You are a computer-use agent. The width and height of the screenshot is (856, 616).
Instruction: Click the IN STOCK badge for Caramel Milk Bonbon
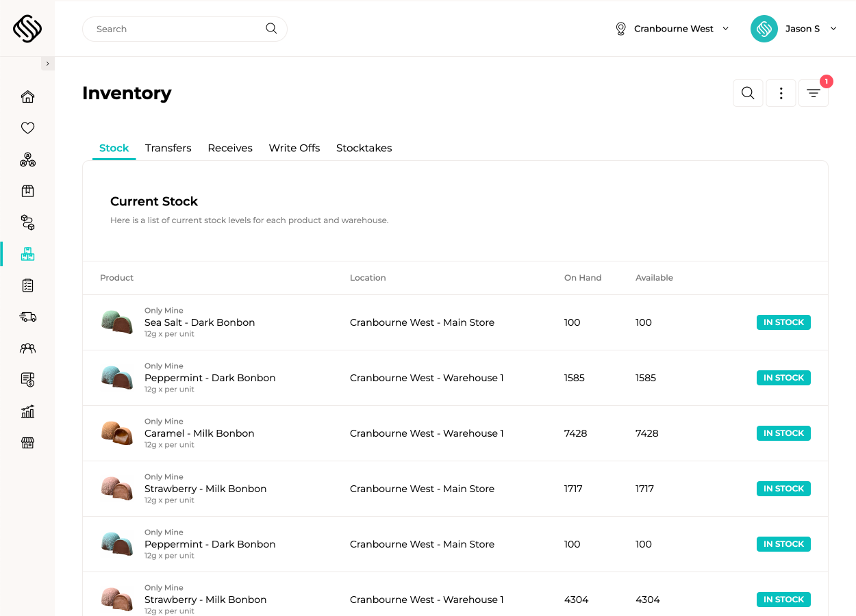pyautogui.click(x=783, y=433)
